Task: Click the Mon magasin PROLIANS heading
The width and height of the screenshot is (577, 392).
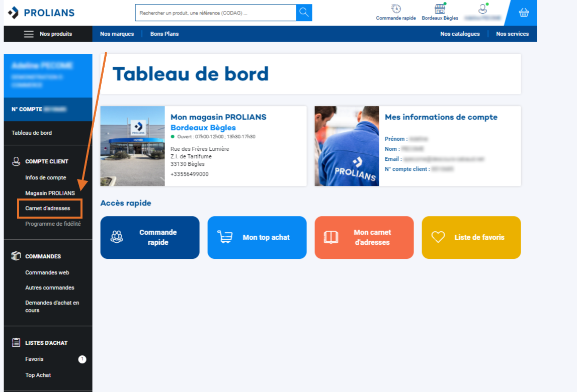Action: [x=218, y=117]
